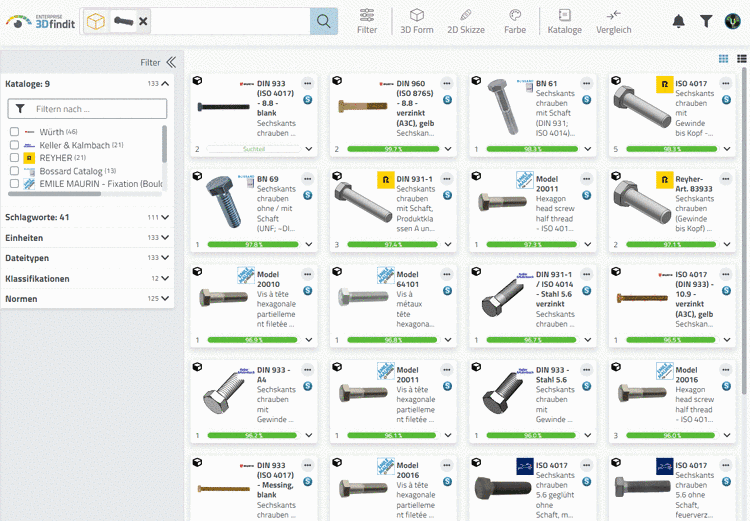Image resolution: width=750 pixels, height=521 pixels.
Task: Open the 2D Skizze sketch search
Action: coord(466,22)
